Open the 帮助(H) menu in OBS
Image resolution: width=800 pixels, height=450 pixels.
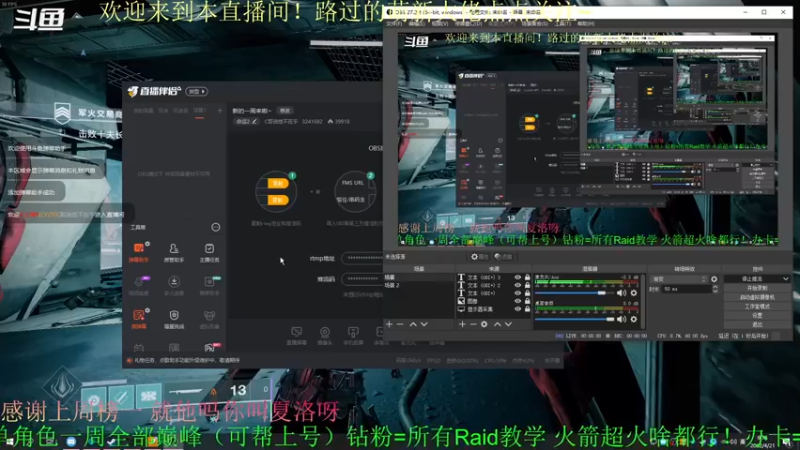tap(586, 23)
